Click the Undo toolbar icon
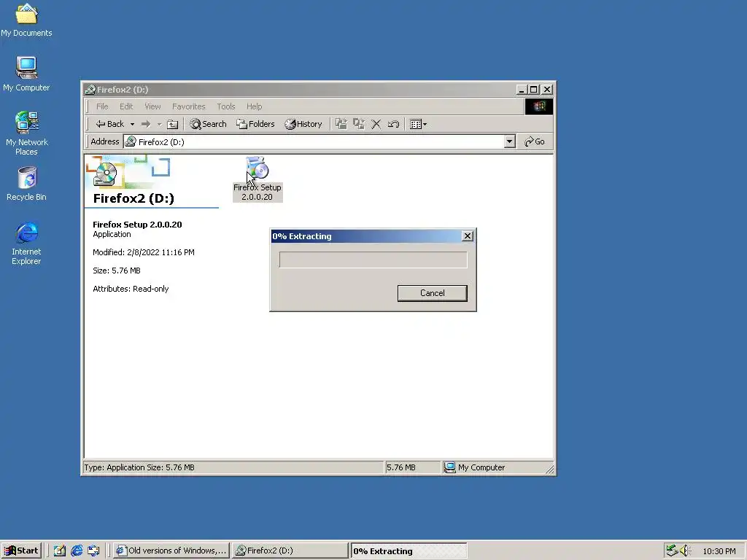This screenshot has height=560, width=747. [393, 124]
